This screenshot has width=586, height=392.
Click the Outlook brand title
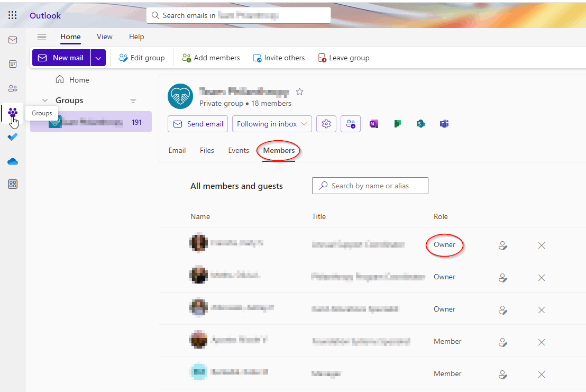coord(45,15)
